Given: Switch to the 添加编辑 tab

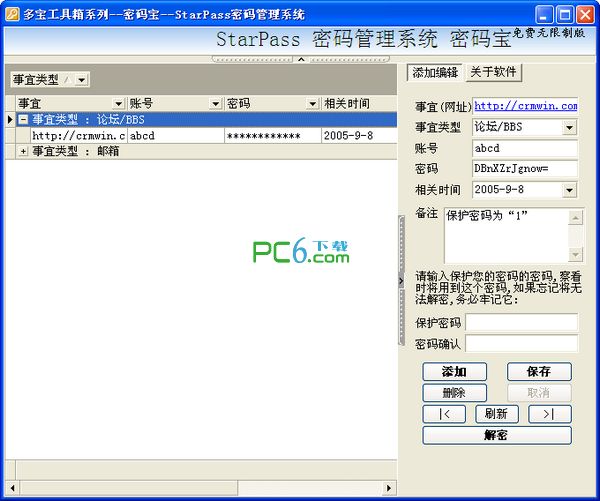Looking at the screenshot, I should pyautogui.click(x=435, y=72).
